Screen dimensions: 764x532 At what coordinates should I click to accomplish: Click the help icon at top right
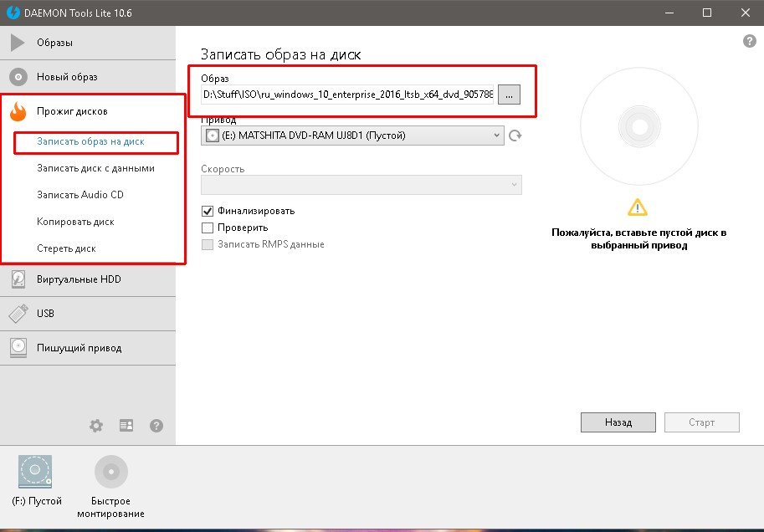point(750,41)
